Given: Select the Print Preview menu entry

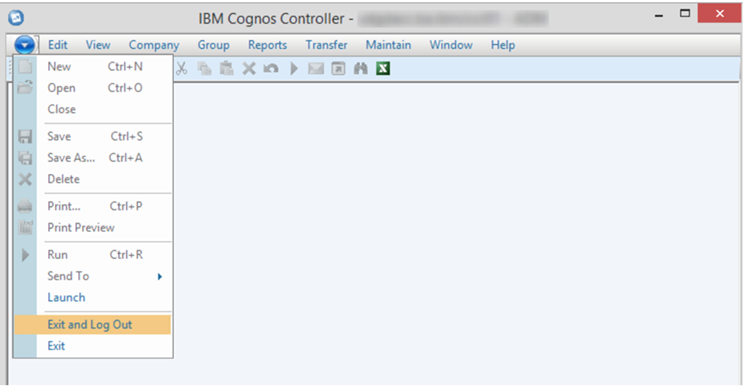Looking at the screenshot, I should (x=93, y=228).
